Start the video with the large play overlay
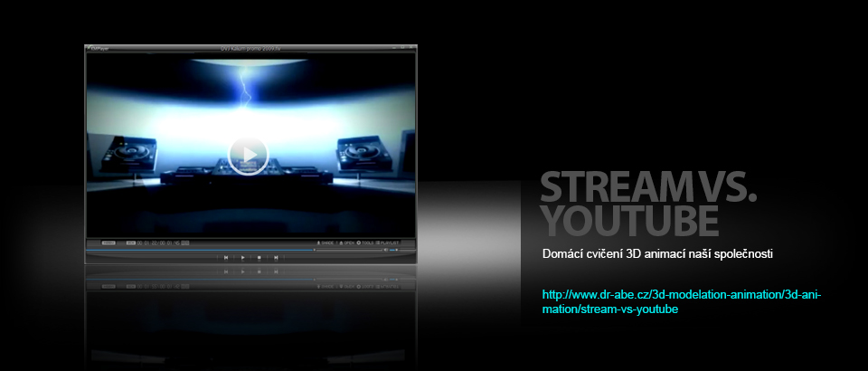Screen dimensions: 868x371 pyautogui.click(x=248, y=155)
